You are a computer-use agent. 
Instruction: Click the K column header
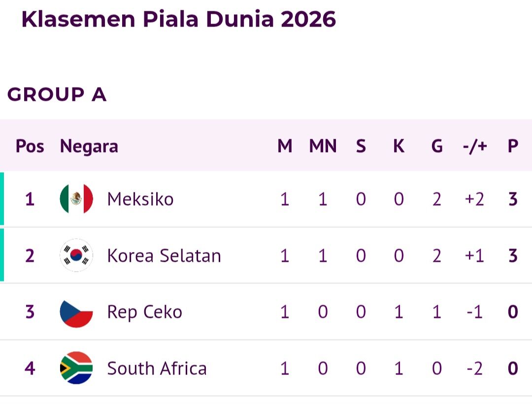pos(399,146)
